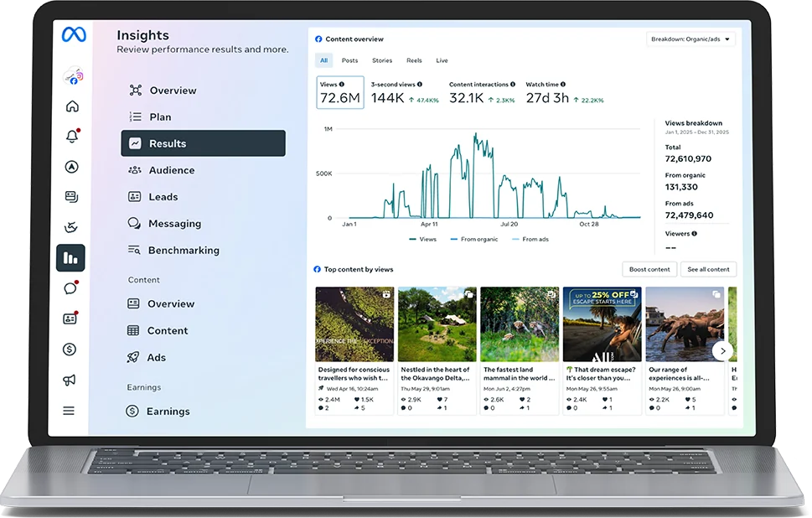Switch to the Reels tab
The image size is (812, 518).
pos(414,60)
